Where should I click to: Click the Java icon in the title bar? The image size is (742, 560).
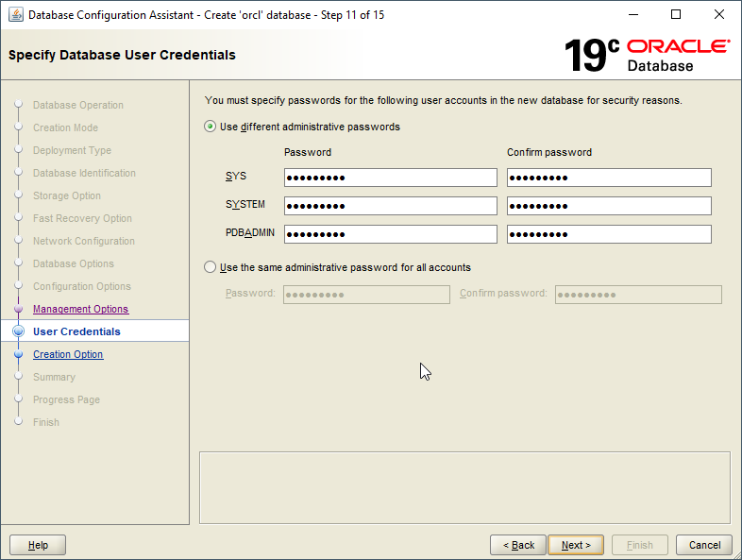pos(15,14)
